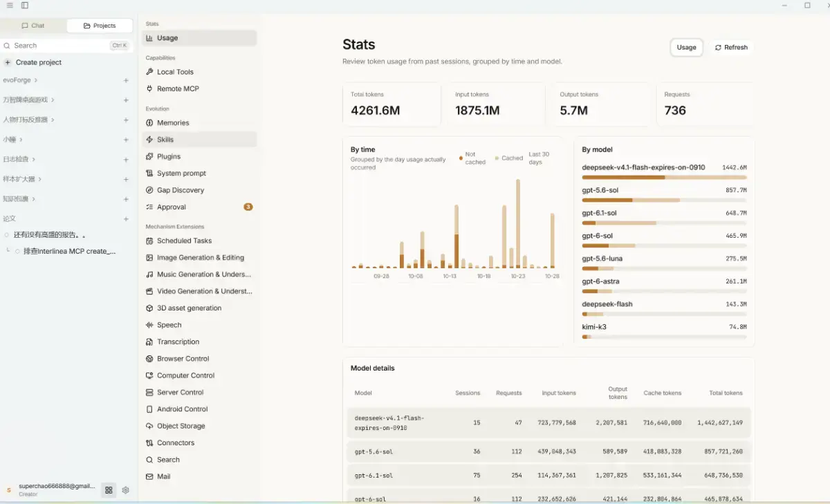Click the deepseek-v4.1-flash usage bar

pos(664,178)
